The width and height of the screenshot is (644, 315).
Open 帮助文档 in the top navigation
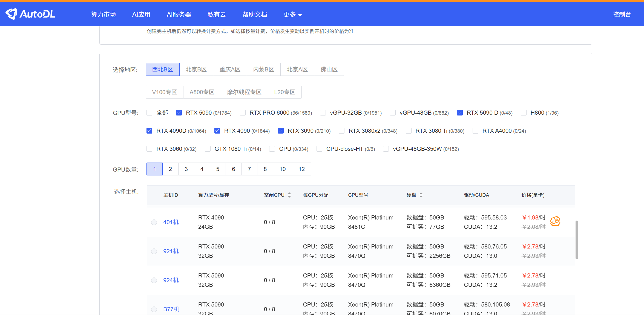point(255,15)
